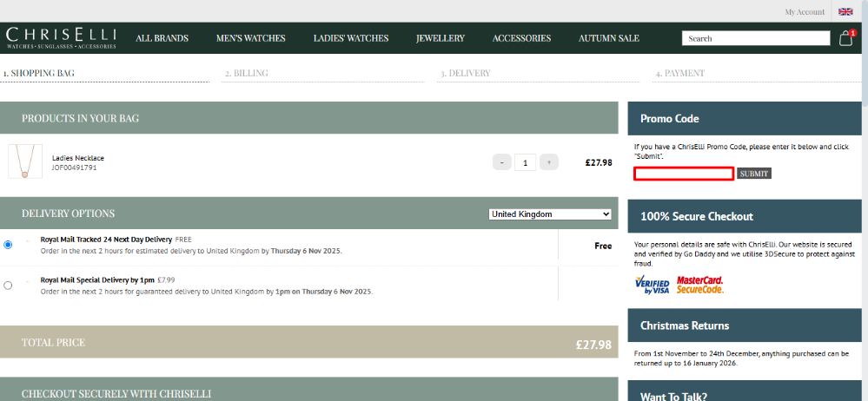Click the Search box
The width and height of the screenshot is (868, 401).
(x=756, y=38)
